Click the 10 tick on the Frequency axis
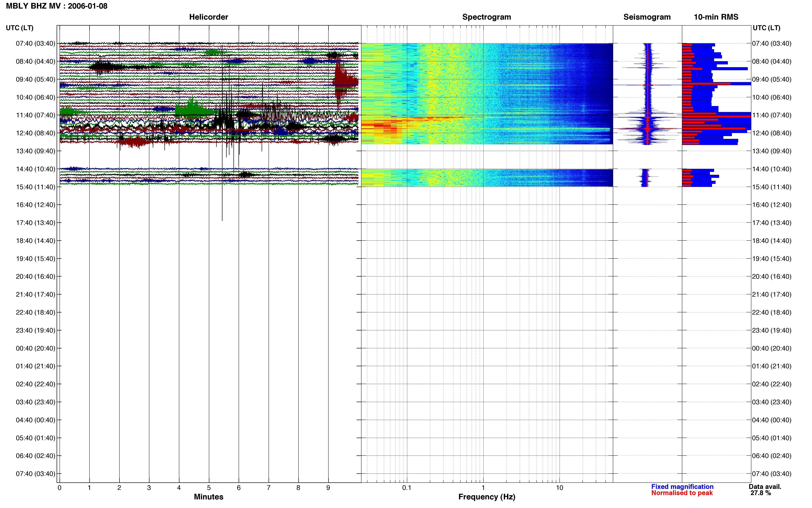 pyautogui.click(x=559, y=488)
